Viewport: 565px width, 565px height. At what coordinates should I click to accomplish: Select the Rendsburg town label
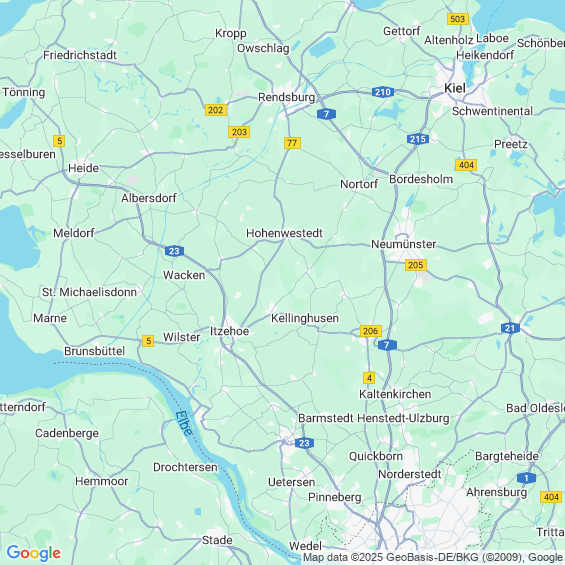tap(287, 97)
